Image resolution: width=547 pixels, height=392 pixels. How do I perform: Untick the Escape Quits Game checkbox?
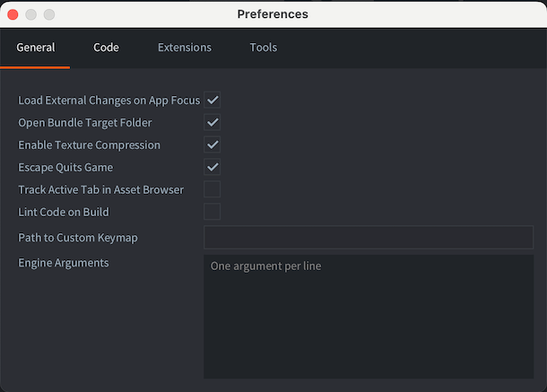tap(213, 167)
